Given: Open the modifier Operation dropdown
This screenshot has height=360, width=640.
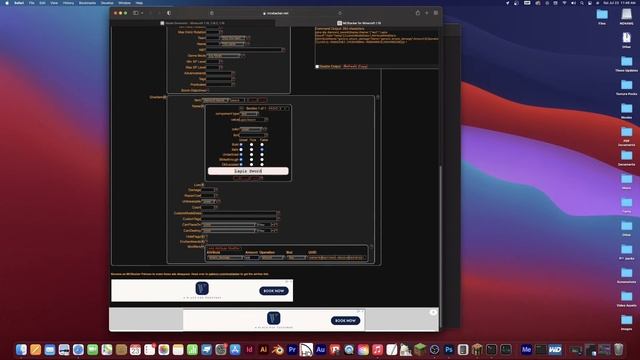Looking at the screenshot, I should click(272, 258).
